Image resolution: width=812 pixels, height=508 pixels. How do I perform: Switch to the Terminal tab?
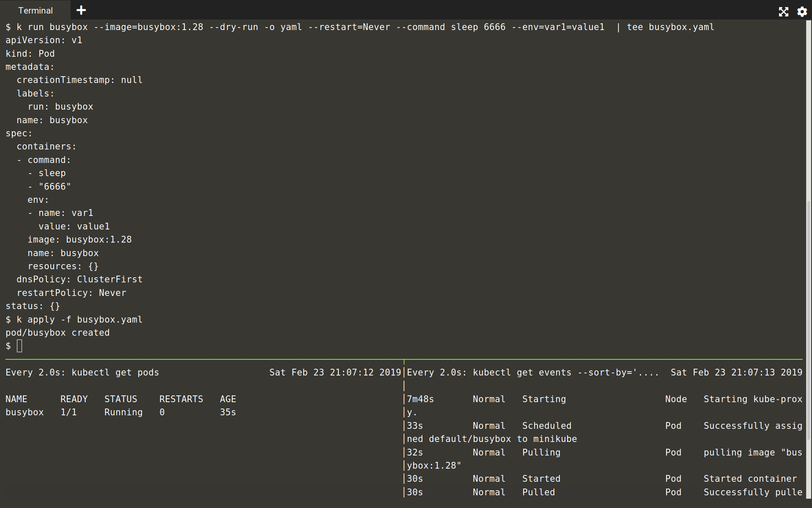[x=35, y=10]
